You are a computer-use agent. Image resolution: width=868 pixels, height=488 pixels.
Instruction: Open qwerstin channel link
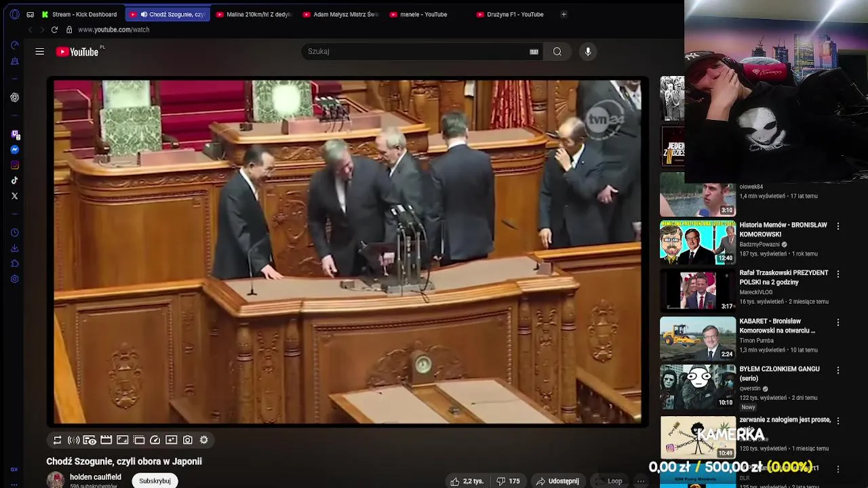coord(750,389)
